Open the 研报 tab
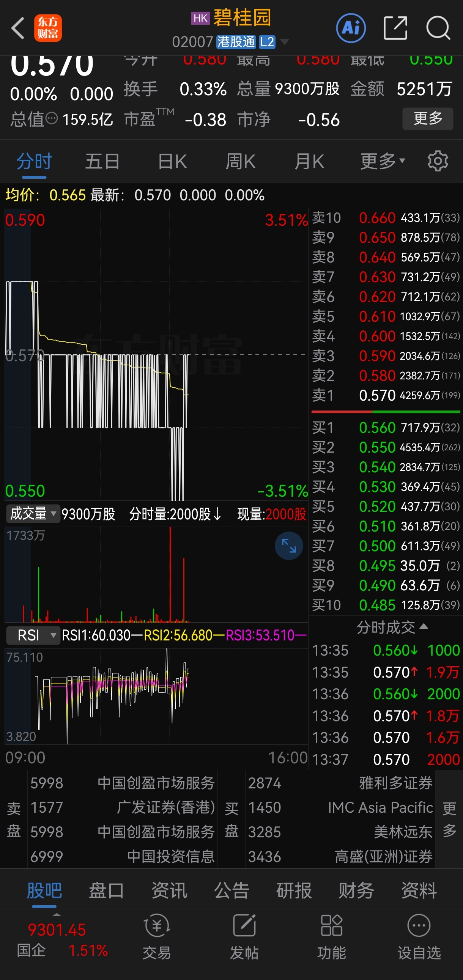 294,890
